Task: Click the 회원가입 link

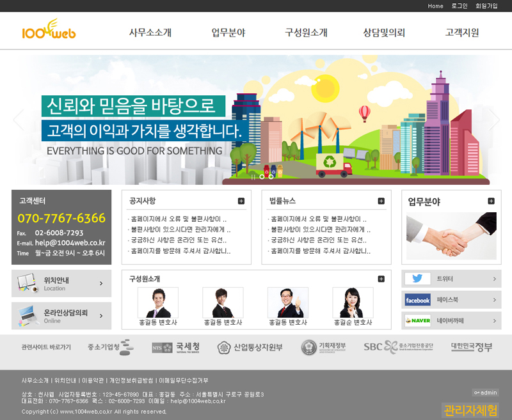Action: coord(486,6)
